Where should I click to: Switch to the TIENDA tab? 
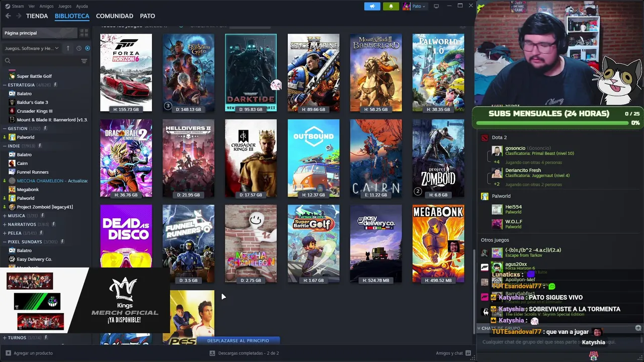[x=37, y=16]
